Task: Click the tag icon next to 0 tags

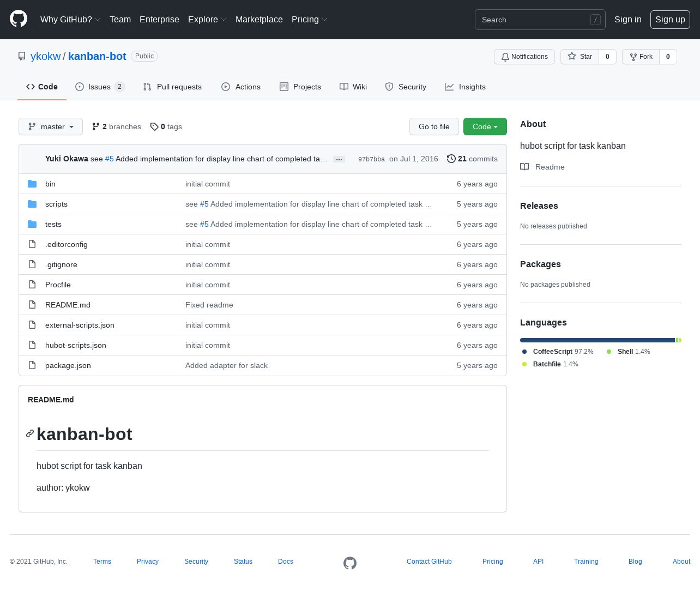Action: [x=154, y=126]
